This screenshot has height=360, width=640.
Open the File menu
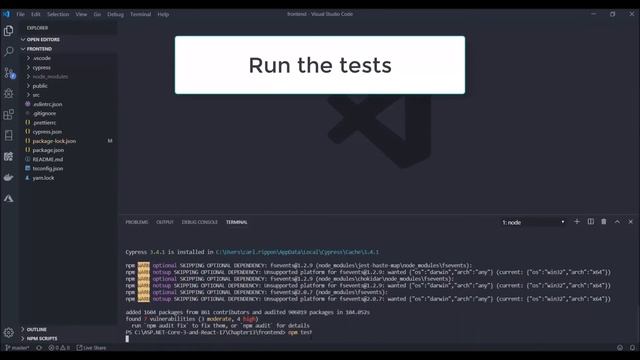pyautogui.click(x=20, y=14)
